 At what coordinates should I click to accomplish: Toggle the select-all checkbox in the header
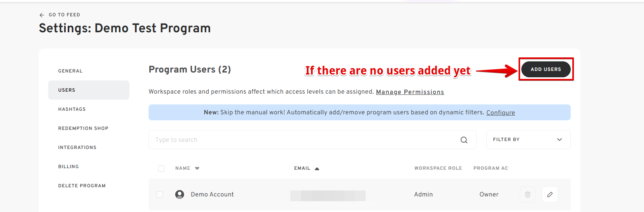click(161, 169)
